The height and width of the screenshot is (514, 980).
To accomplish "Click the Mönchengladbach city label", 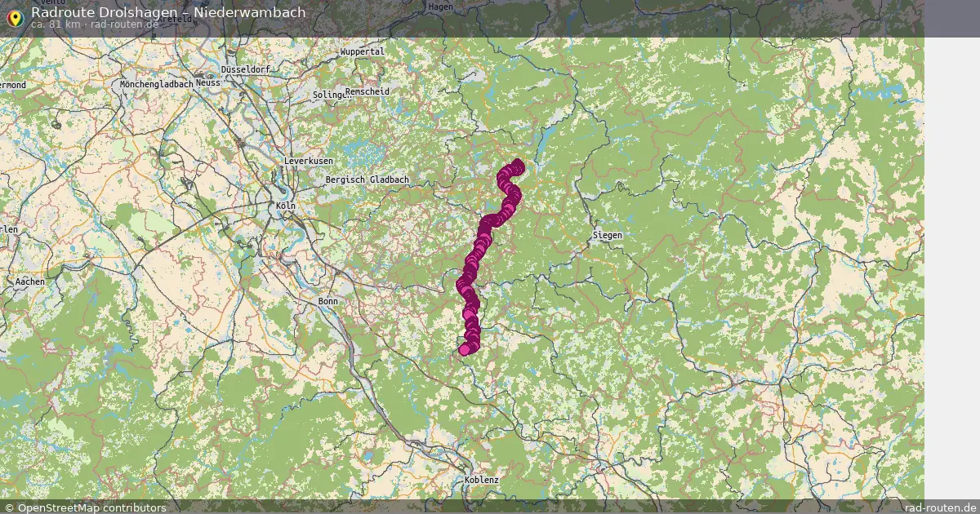I will point(156,84).
